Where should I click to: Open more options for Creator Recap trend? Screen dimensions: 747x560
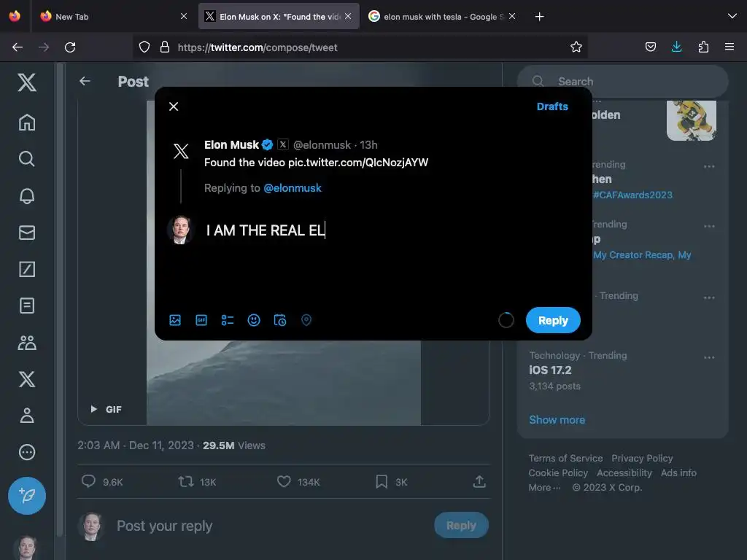pyautogui.click(x=709, y=226)
